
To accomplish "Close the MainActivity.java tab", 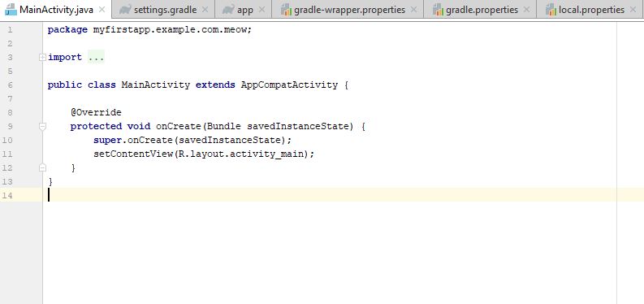I will tap(102, 10).
